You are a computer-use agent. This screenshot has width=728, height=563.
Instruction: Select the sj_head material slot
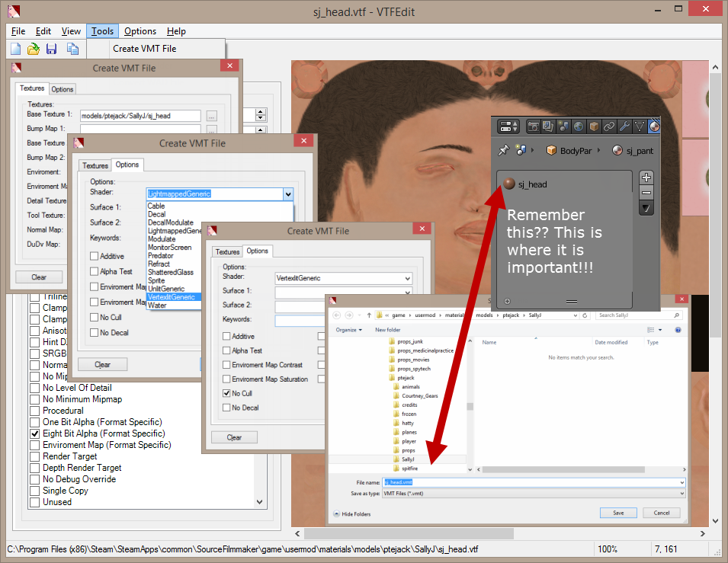[x=565, y=184]
